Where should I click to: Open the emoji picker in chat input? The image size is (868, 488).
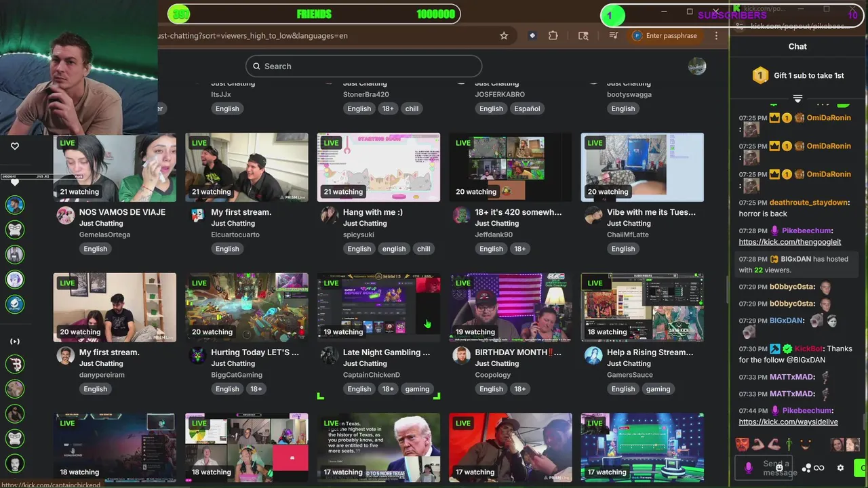click(x=780, y=468)
